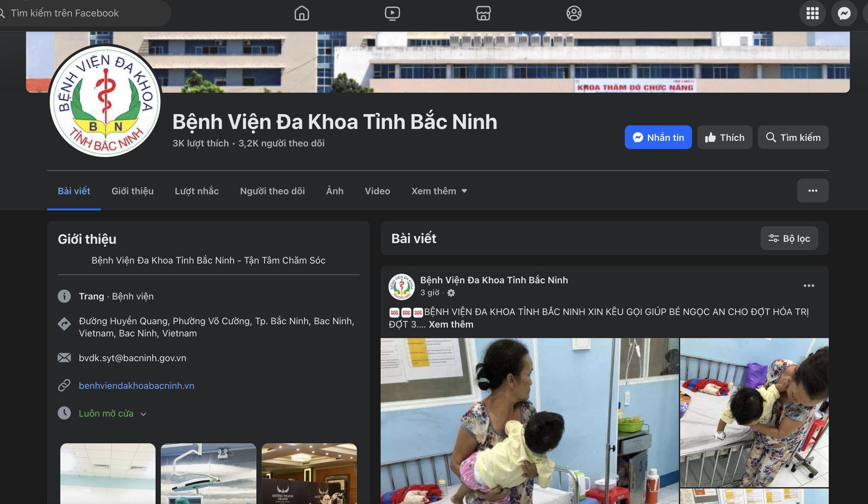Open the Marketplace store icon

pyautogui.click(x=483, y=13)
